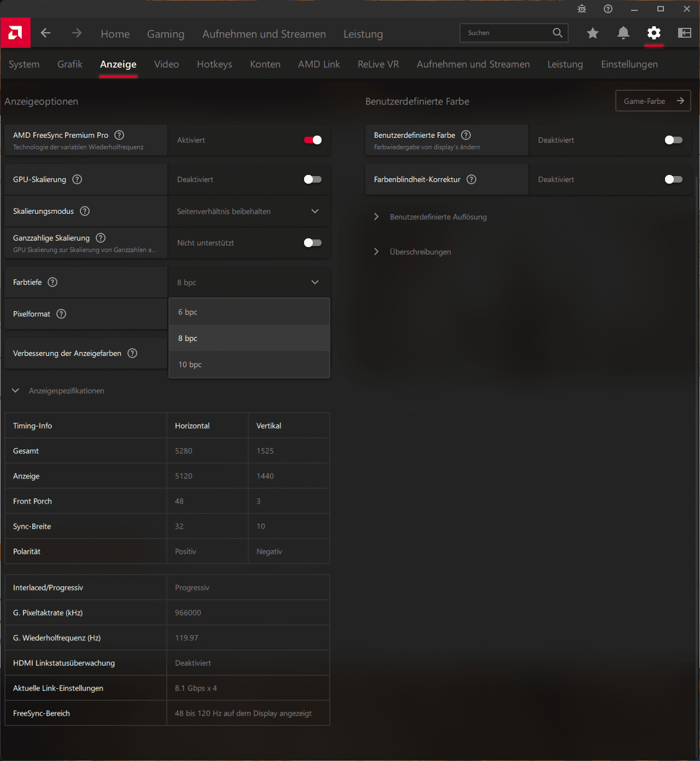Screen dimensions: 700x761
Task: Switch to the Grafik tab
Action: coord(70,64)
